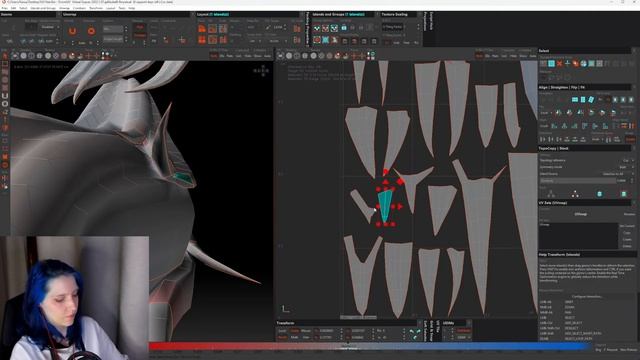Click the cyan rotate arrows icon in Transform panel

point(414,334)
